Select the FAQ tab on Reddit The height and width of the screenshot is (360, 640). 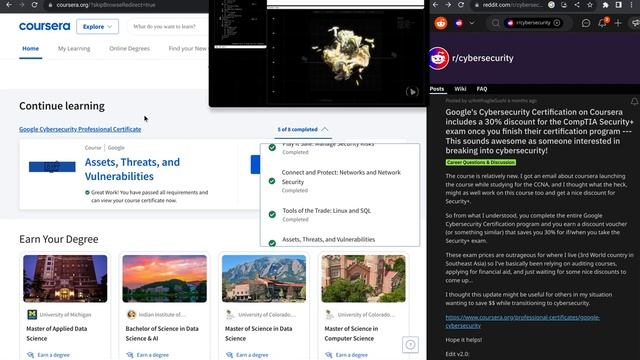482,89
